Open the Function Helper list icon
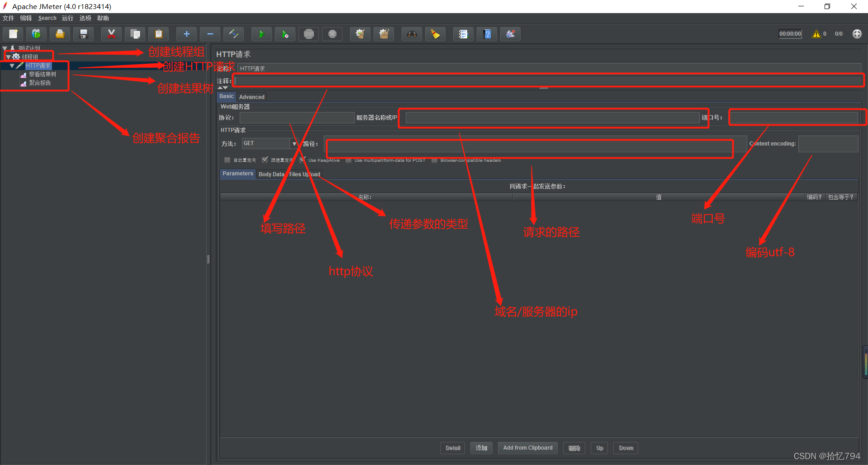868x465 pixels. 463,34
